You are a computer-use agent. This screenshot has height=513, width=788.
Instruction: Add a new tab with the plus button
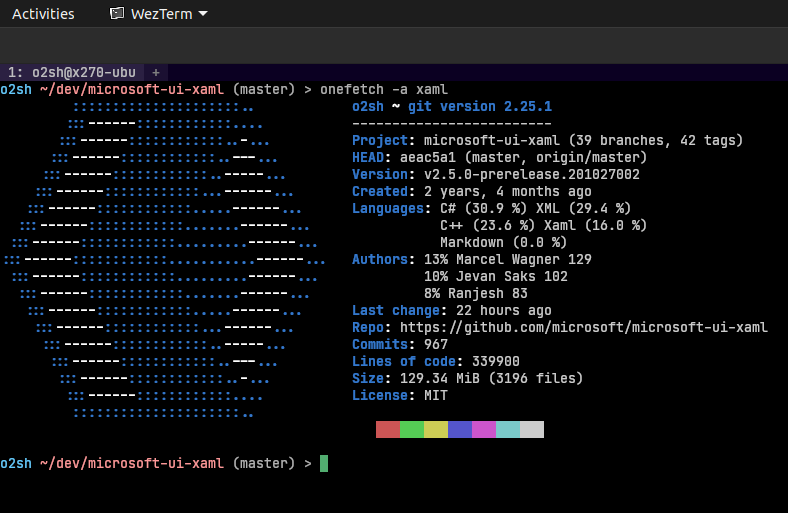tap(156, 72)
